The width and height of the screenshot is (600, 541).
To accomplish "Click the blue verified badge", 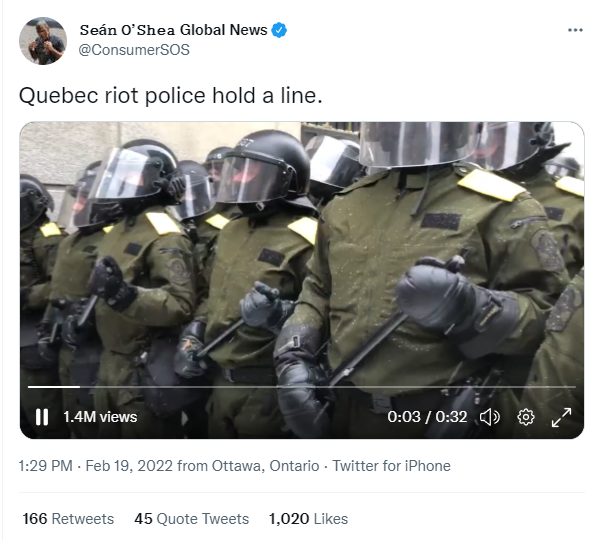I will click(x=279, y=30).
